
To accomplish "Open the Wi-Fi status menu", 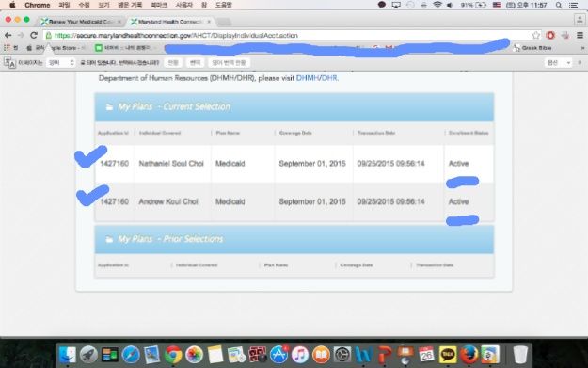I will [x=437, y=5].
